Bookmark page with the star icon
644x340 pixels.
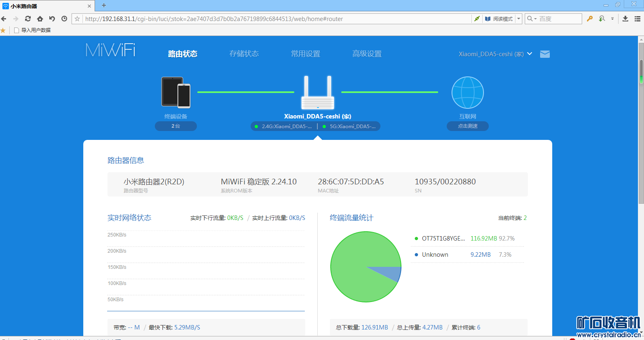[x=77, y=19]
